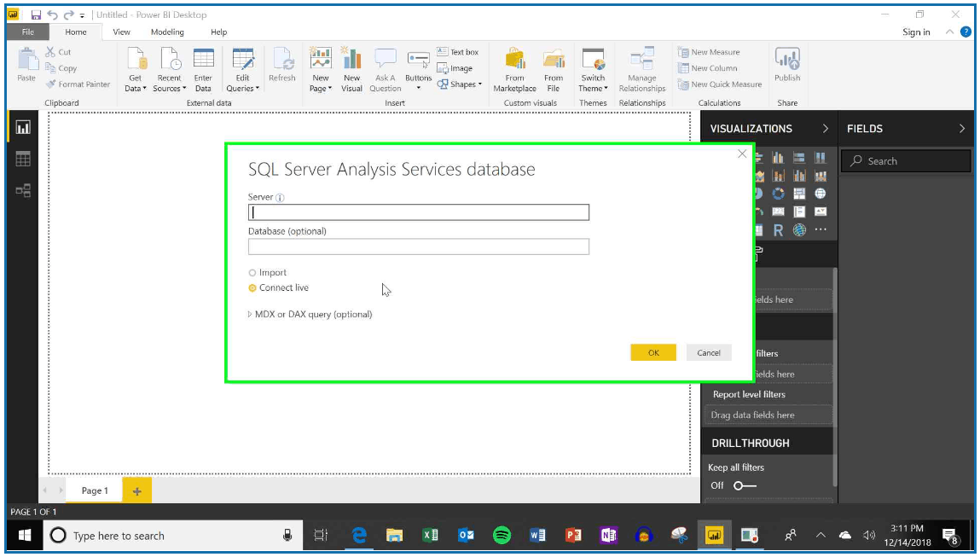This screenshot has width=980, height=557.
Task: Click the Ask A Question icon
Action: pos(385,60)
